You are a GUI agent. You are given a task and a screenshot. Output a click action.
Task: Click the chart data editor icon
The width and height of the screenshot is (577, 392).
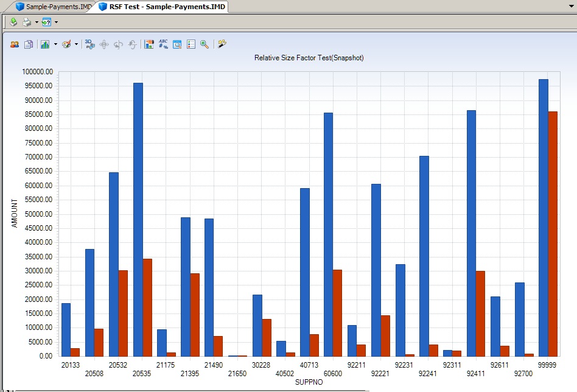pyautogui.click(x=149, y=44)
